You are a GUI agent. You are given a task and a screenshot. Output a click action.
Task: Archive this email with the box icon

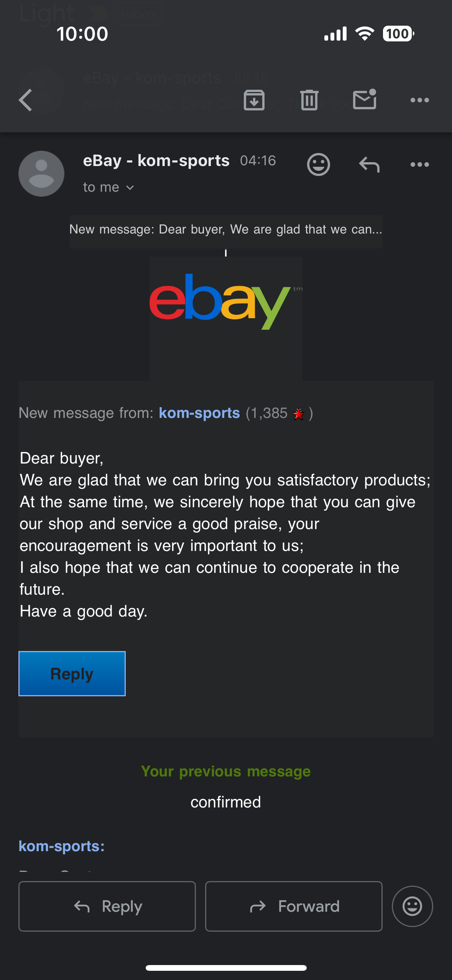254,100
